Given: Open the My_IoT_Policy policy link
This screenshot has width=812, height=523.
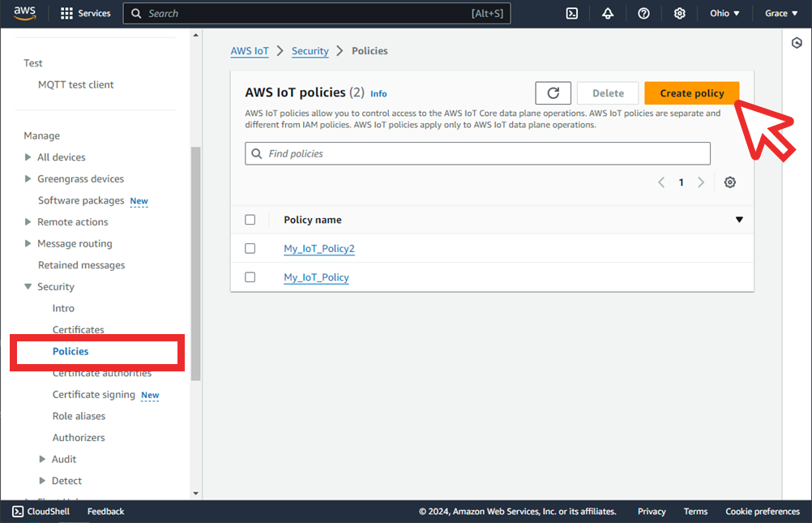Looking at the screenshot, I should tap(316, 278).
